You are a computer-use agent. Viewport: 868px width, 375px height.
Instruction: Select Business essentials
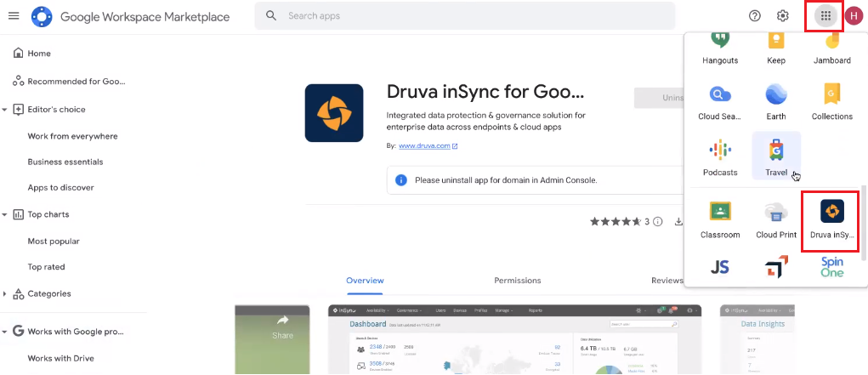click(x=65, y=162)
